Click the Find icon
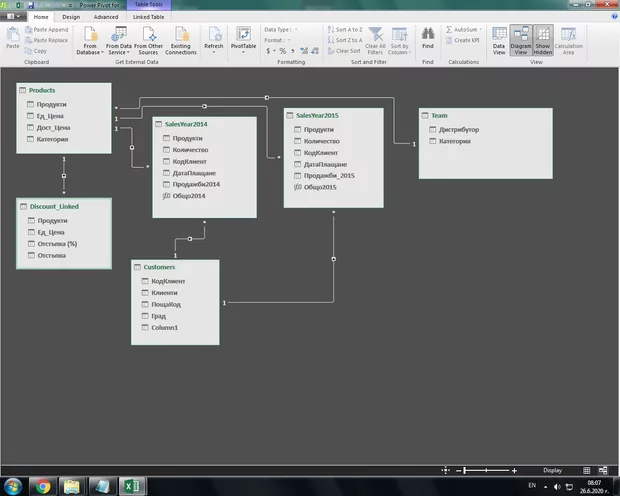Screen dimensions: 620x496 click(x=427, y=40)
